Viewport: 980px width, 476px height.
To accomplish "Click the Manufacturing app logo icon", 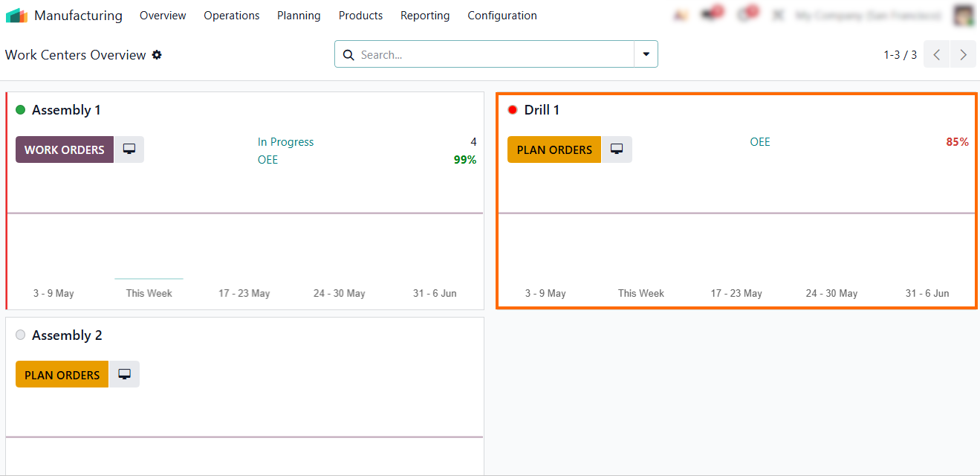I will [x=16, y=16].
